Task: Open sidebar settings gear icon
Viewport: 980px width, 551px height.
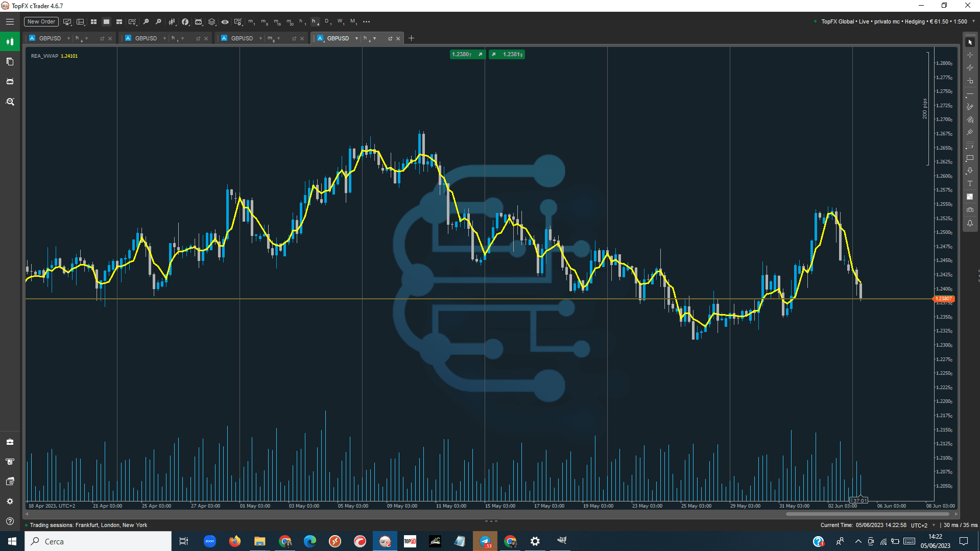Action: [x=10, y=501]
